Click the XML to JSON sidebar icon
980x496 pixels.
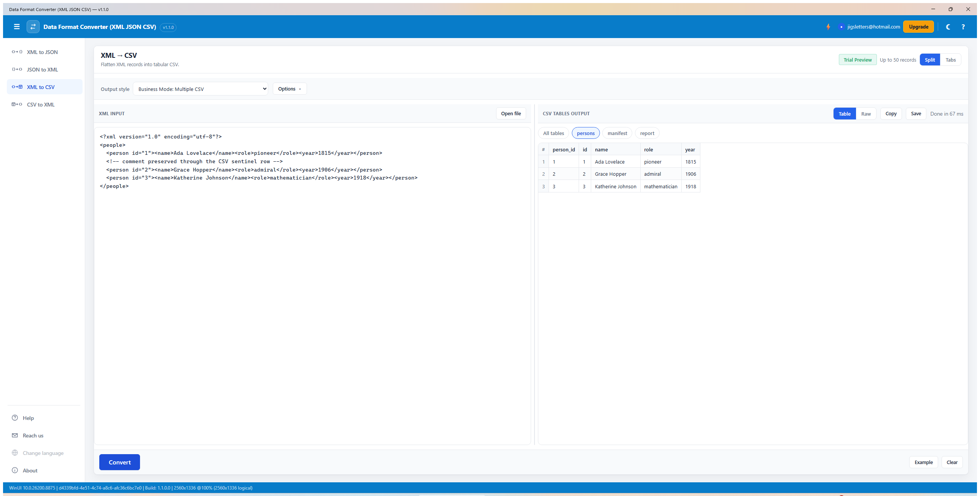(17, 52)
